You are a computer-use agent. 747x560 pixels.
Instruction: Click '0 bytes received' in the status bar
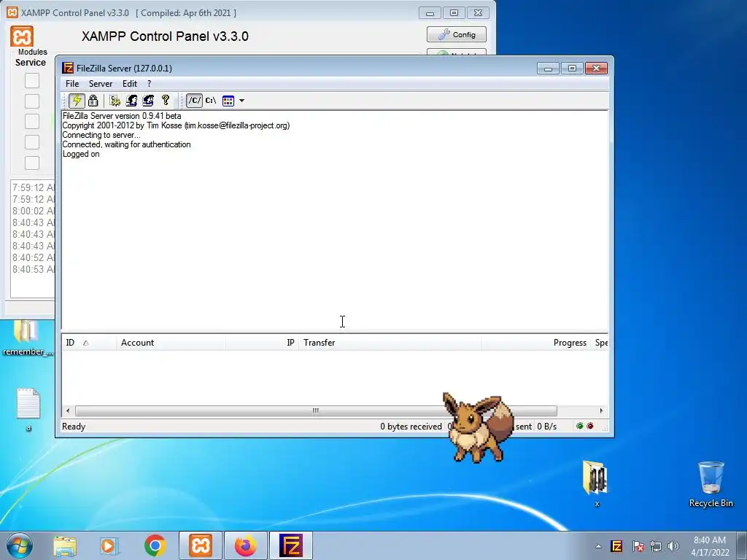[411, 426]
